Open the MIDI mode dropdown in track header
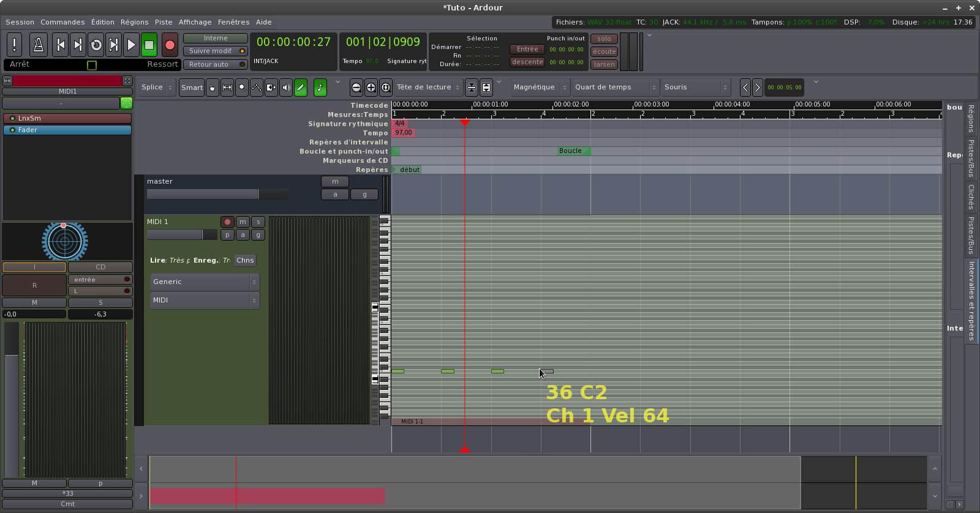 click(205, 300)
